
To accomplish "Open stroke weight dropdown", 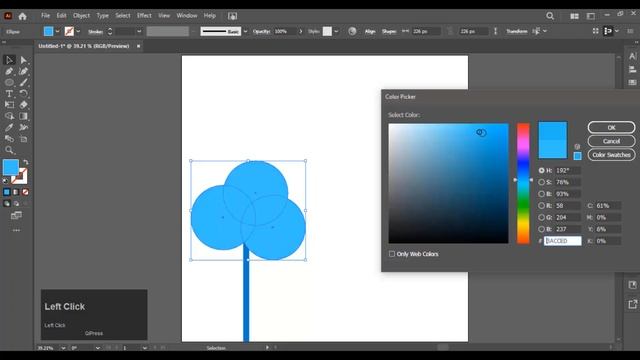I will pos(139,31).
